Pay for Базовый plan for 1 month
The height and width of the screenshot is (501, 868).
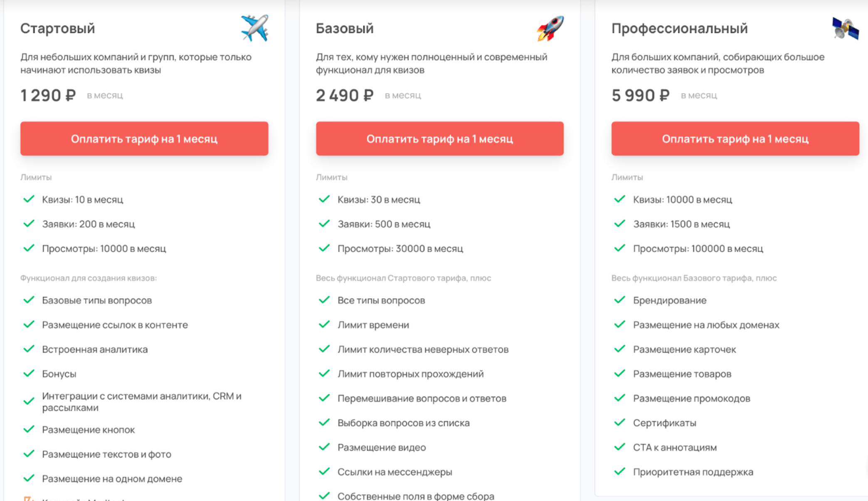point(439,139)
